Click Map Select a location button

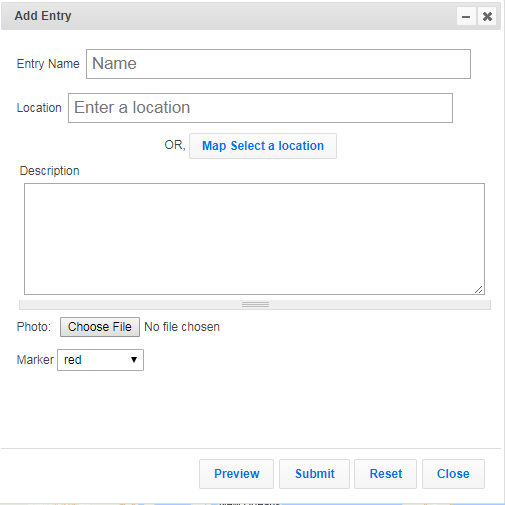click(x=263, y=146)
